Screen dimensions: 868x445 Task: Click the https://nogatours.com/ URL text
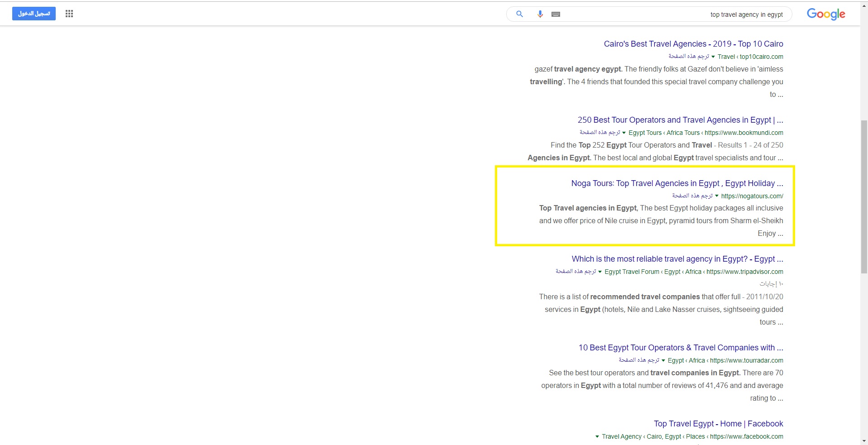coord(752,196)
